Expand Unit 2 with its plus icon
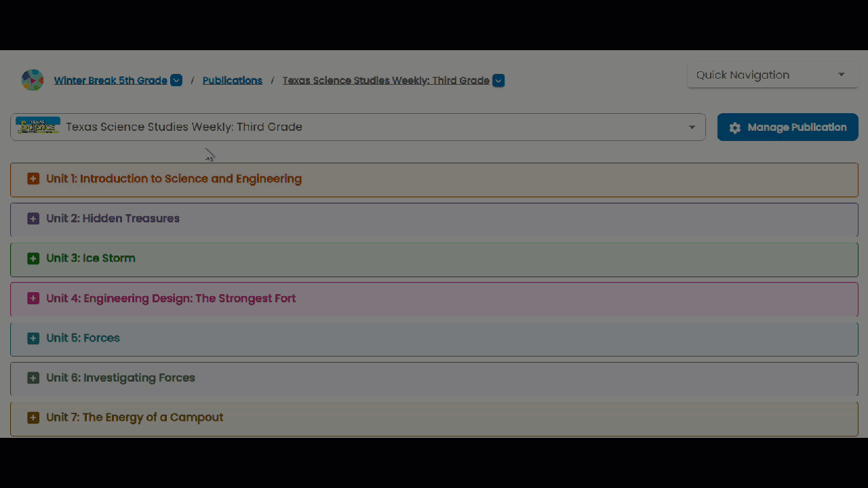868x488 pixels. point(33,219)
